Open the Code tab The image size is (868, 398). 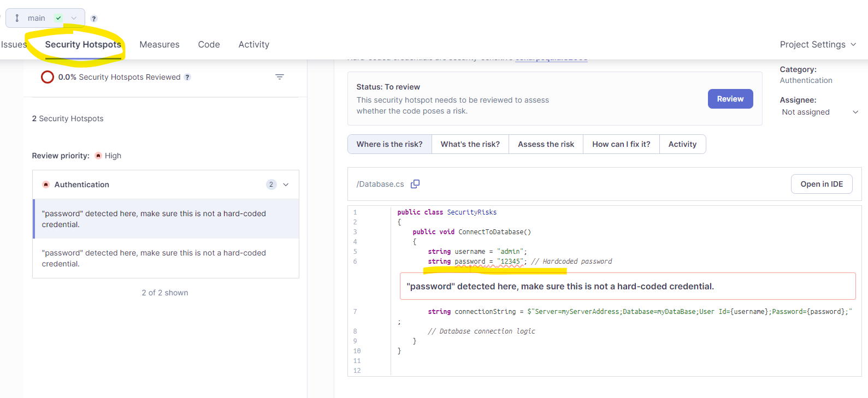pos(209,45)
